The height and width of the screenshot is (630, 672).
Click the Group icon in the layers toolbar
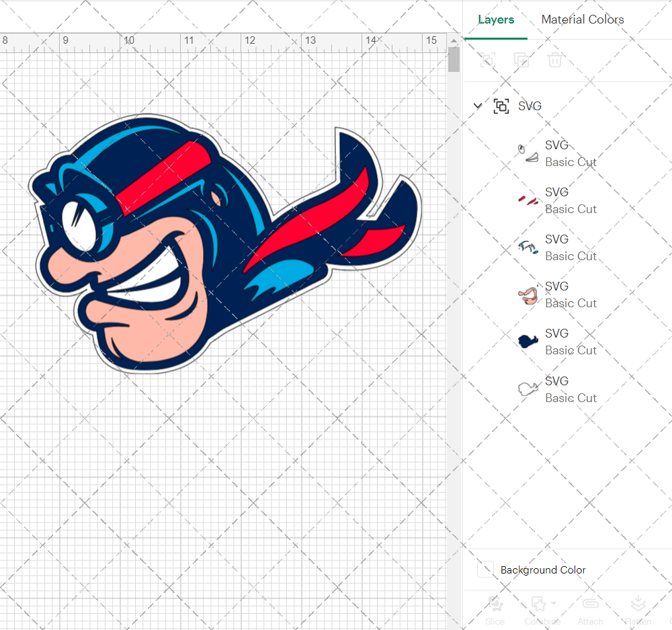[x=488, y=60]
